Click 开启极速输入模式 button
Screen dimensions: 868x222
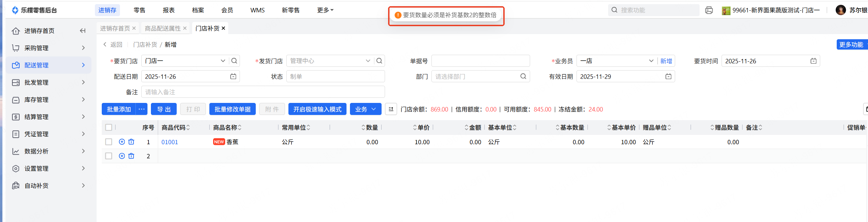[x=317, y=109]
